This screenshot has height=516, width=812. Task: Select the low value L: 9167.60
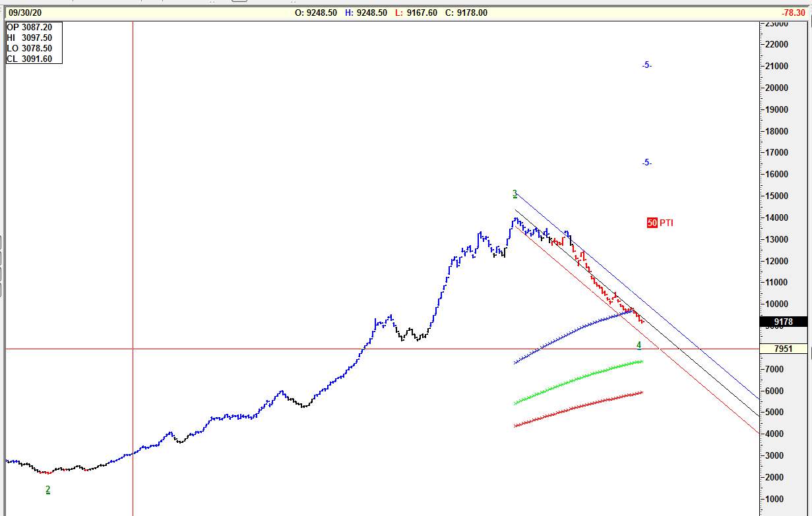(x=416, y=13)
